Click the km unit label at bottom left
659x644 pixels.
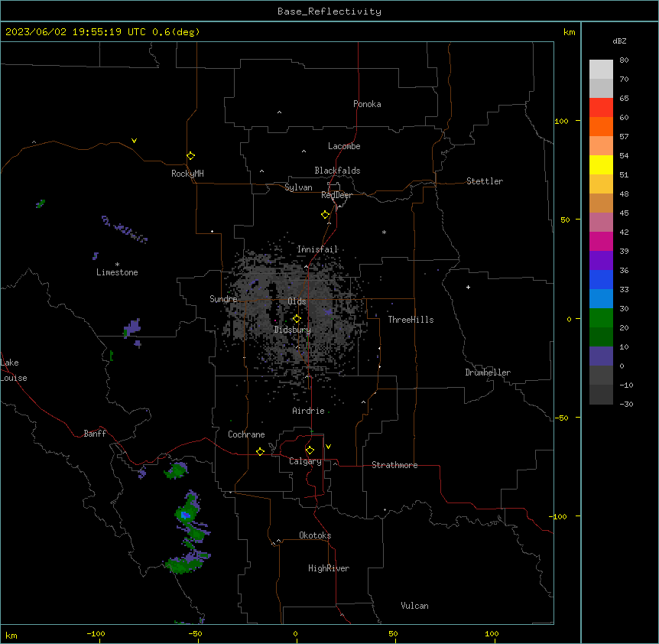(x=11, y=636)
